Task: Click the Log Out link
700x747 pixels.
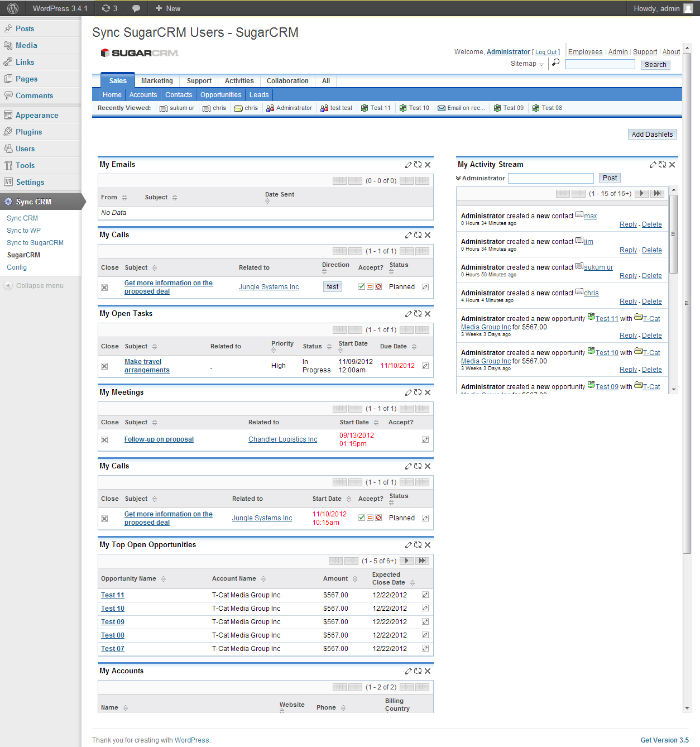Action: (546, 52)
